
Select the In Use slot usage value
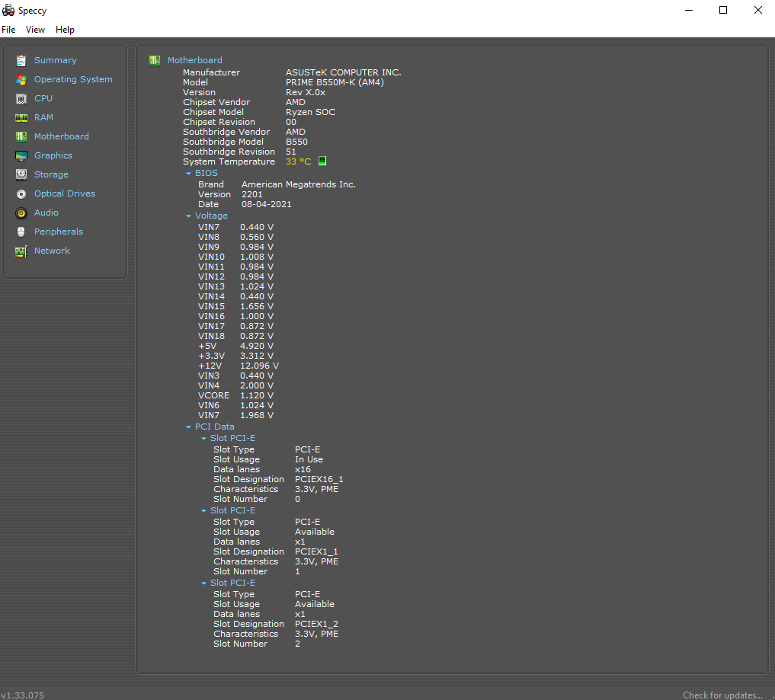309,460
